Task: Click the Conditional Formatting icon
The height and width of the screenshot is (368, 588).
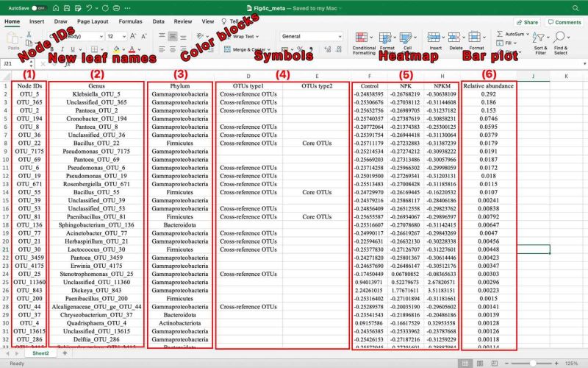Action: 362,38
